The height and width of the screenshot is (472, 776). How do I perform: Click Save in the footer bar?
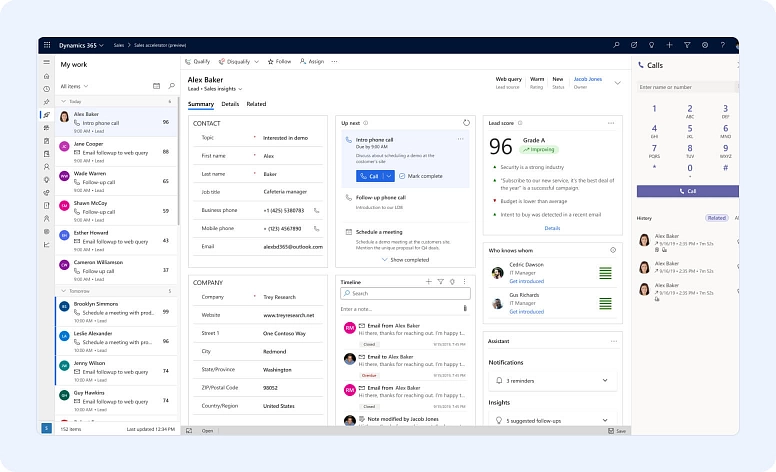tap(617, 431)
